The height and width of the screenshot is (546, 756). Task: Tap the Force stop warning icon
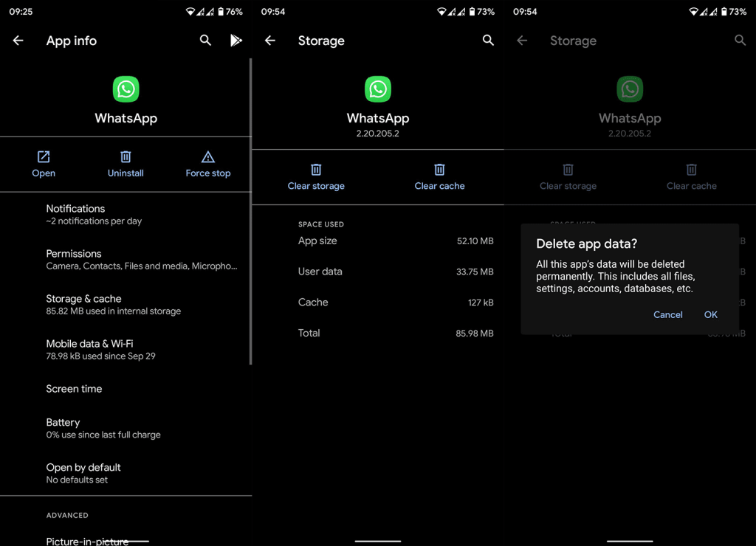click(x=207, y=156)
